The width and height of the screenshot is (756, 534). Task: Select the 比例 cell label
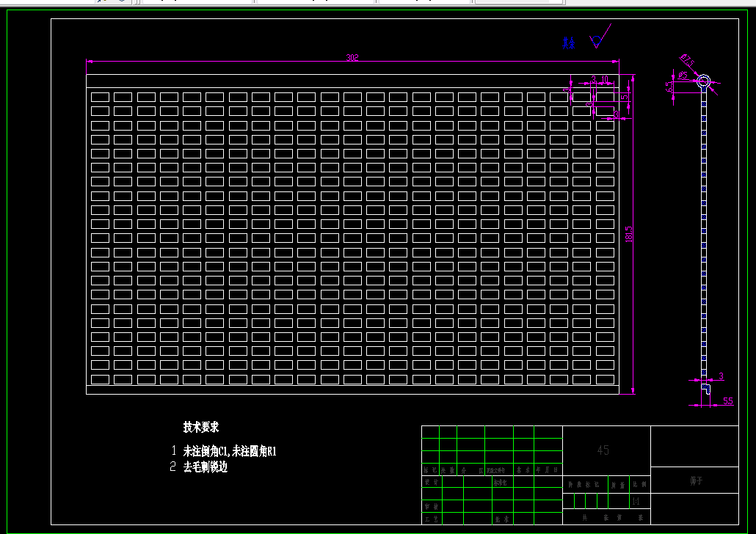(640, 485)
